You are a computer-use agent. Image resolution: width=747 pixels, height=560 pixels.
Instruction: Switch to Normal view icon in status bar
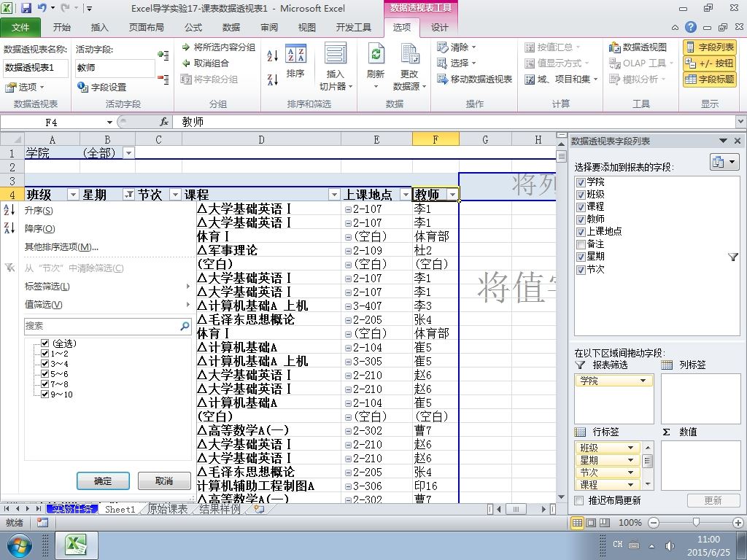click(577, 523)
